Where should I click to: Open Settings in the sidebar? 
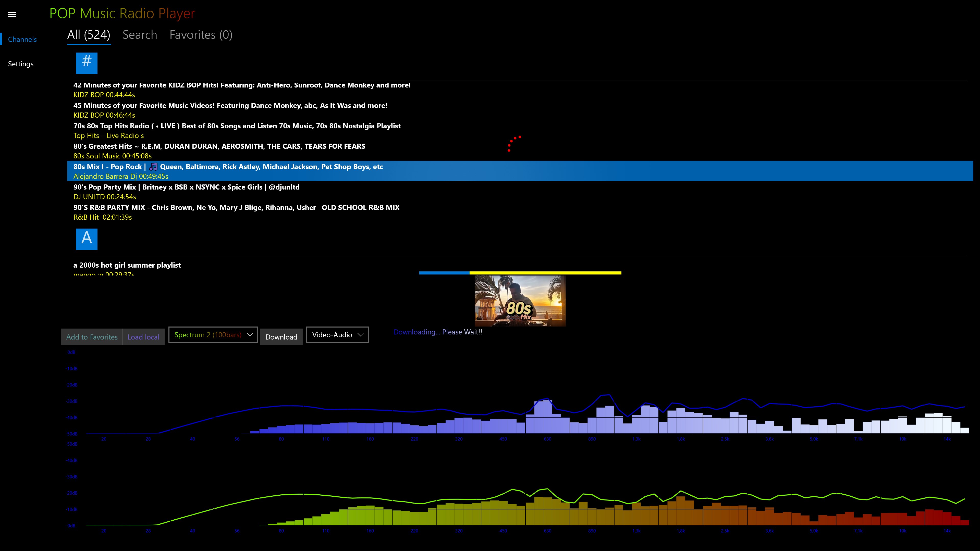20,64
